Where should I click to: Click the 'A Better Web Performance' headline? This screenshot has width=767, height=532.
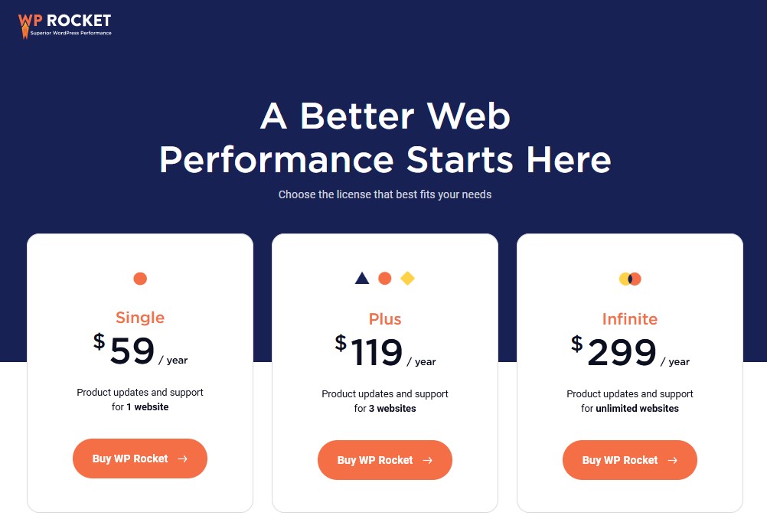tap(385, 138)
